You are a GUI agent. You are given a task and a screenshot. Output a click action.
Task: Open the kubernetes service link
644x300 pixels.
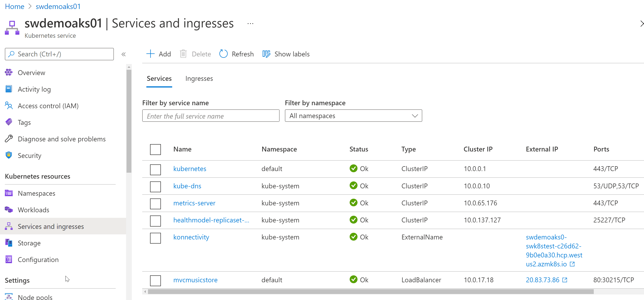[x=190, y=169]
